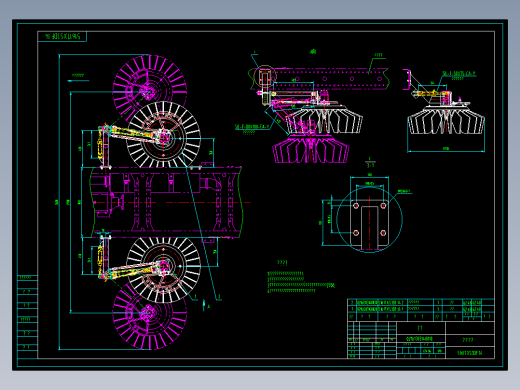This screenshot has height=390, width=520.
Task: Click the drawing number box at top-left of sheet
Action: (62, 36)
